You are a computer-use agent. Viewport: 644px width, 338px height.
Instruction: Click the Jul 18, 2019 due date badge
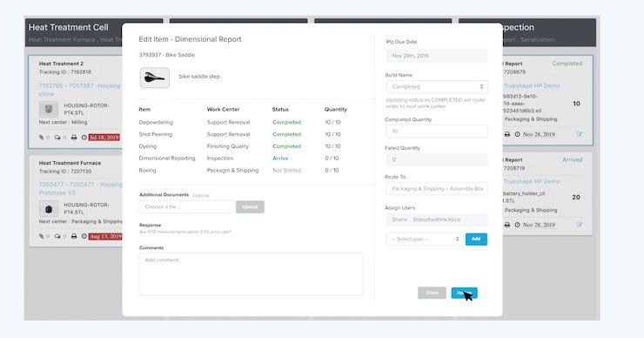(104, 138)
